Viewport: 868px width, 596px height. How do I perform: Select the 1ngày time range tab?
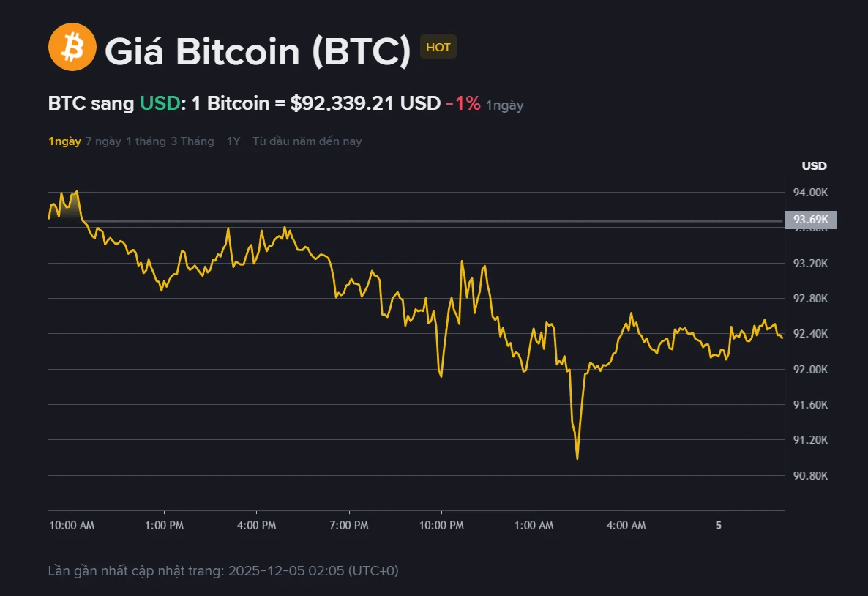64,141
